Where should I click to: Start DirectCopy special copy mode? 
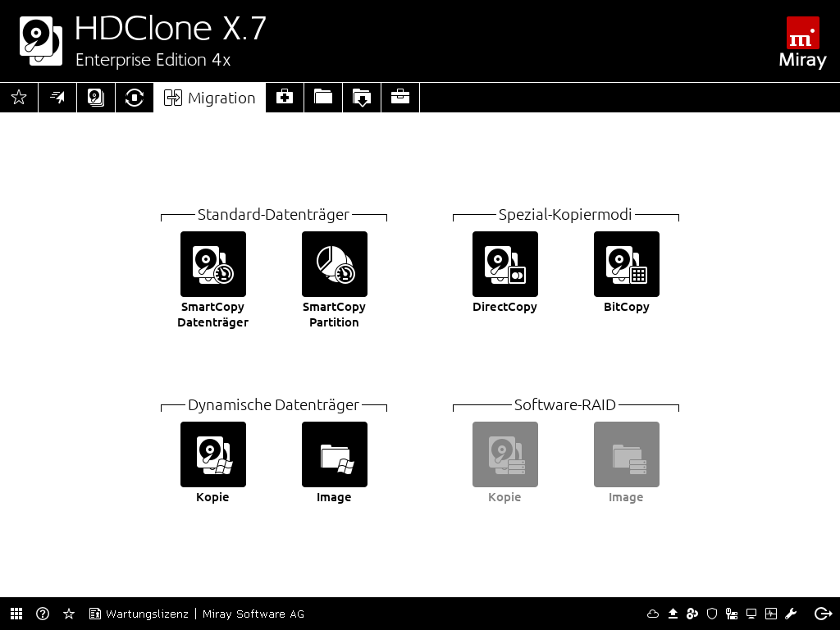pyautogui.click(x=505, y=264)
